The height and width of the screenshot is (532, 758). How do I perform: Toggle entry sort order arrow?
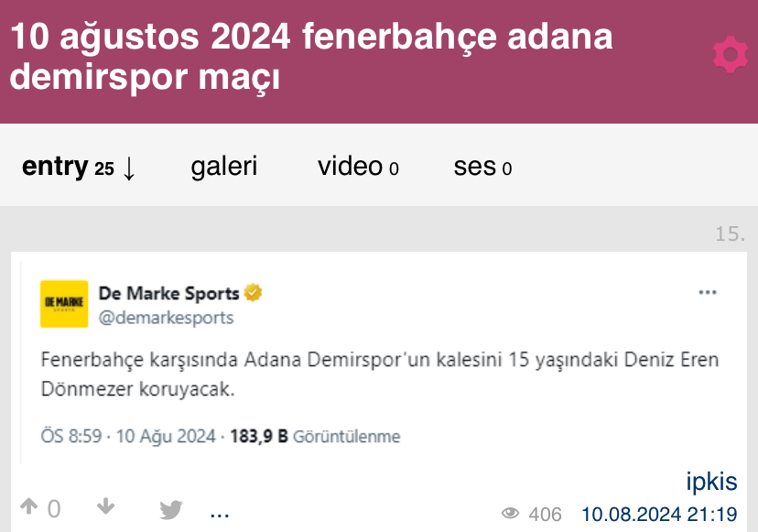click(x=128, y=168)
